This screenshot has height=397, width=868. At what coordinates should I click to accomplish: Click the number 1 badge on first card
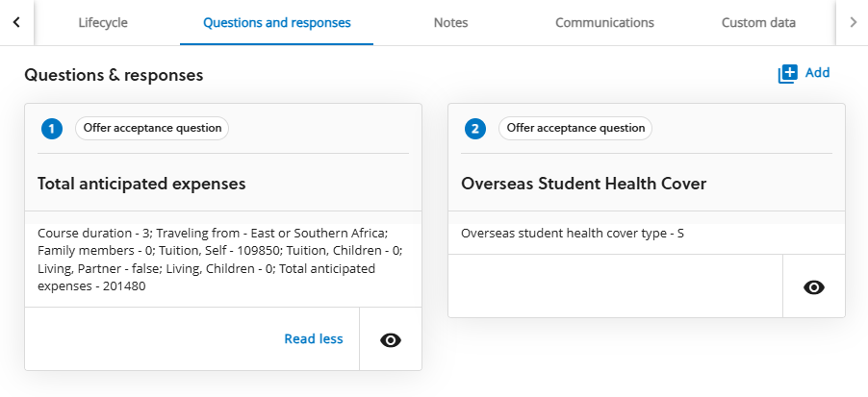tap(52, 129)
